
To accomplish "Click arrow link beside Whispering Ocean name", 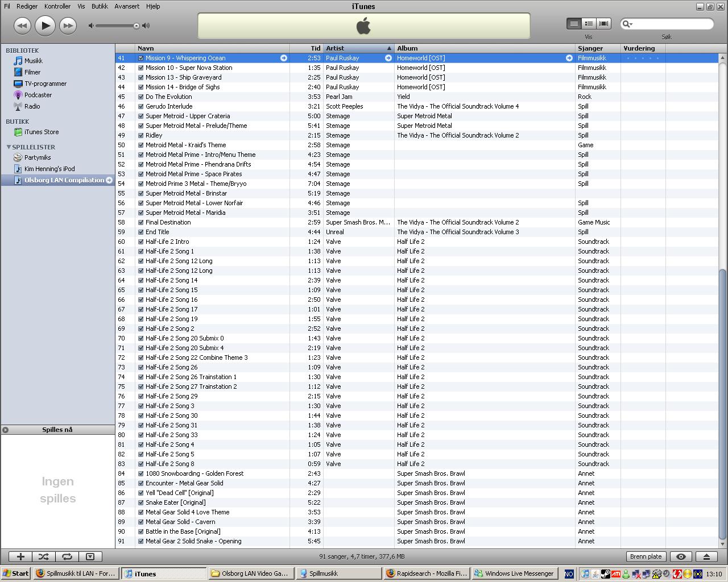I will coord(283,58).
